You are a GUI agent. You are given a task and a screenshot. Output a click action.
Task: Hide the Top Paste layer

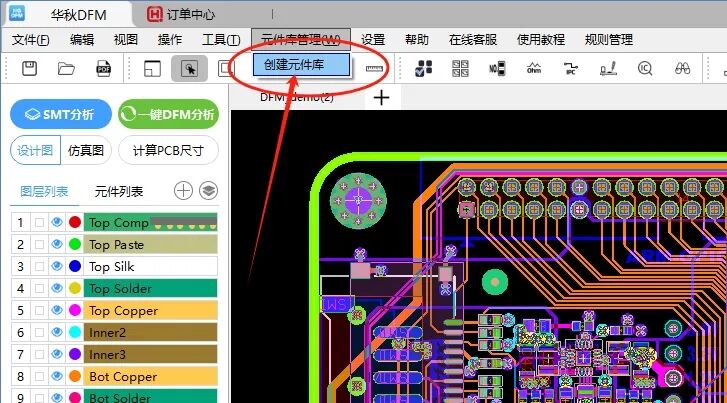57,244
